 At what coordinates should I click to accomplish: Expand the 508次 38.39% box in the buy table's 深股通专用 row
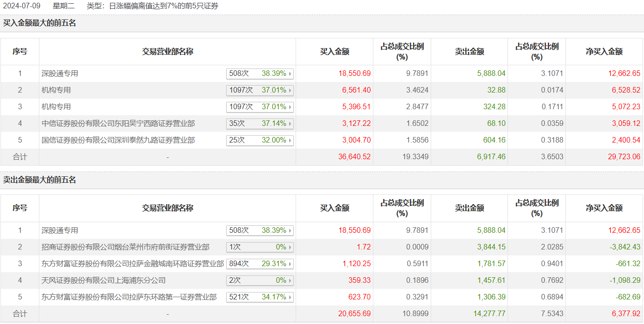tap(260, 74)
